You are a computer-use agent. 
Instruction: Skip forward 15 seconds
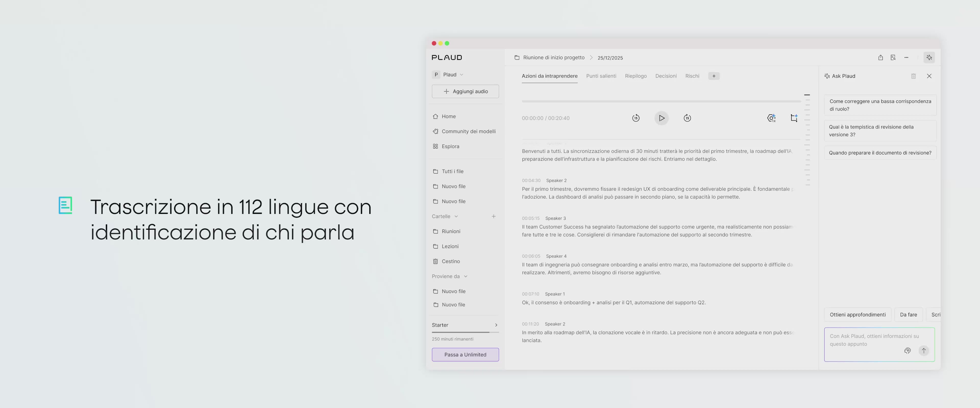coord(687,118)
